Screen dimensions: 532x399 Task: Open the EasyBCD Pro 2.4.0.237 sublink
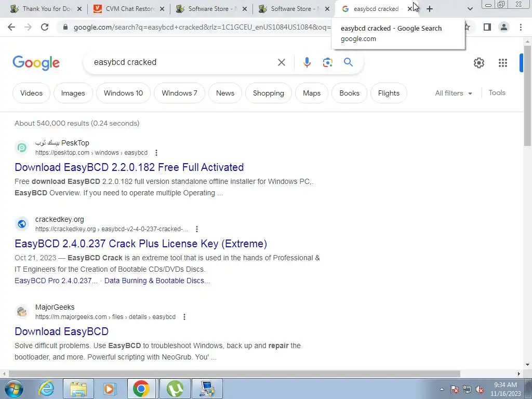[56, 281]
